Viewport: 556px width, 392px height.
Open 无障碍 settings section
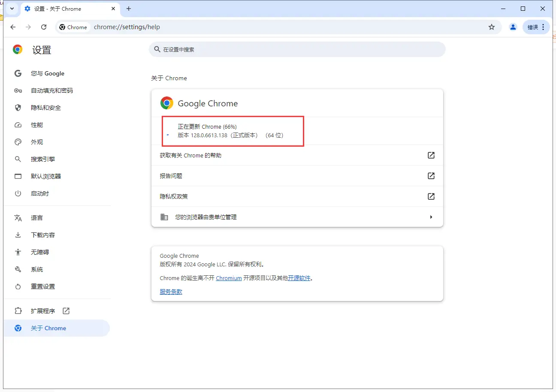tap(57, 252)
